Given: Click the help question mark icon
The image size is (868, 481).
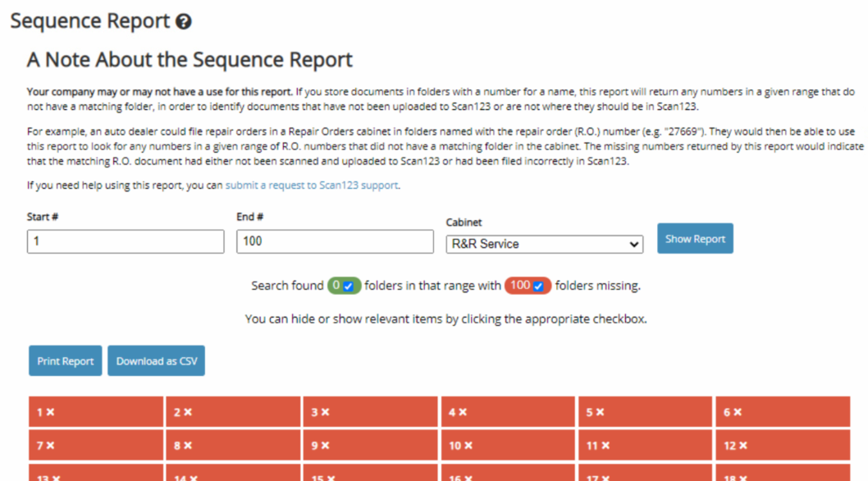Looking at the screenshot, I should [x=184, y=22].
